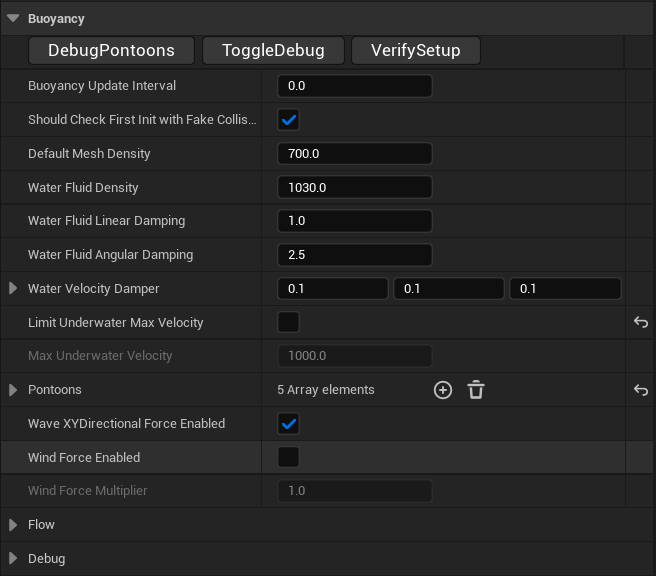Edit Water Fluid Angular Damping value 2.5
Image resolution: width=656 pixels, height=576 pixels.
click(355, 255)
